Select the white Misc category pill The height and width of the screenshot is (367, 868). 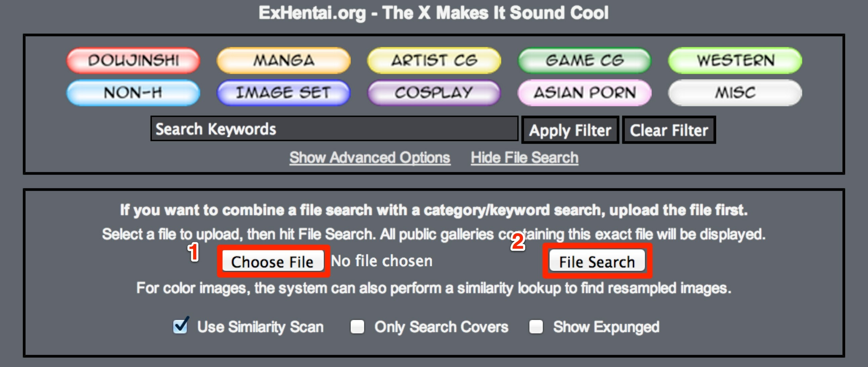[735, 93]
